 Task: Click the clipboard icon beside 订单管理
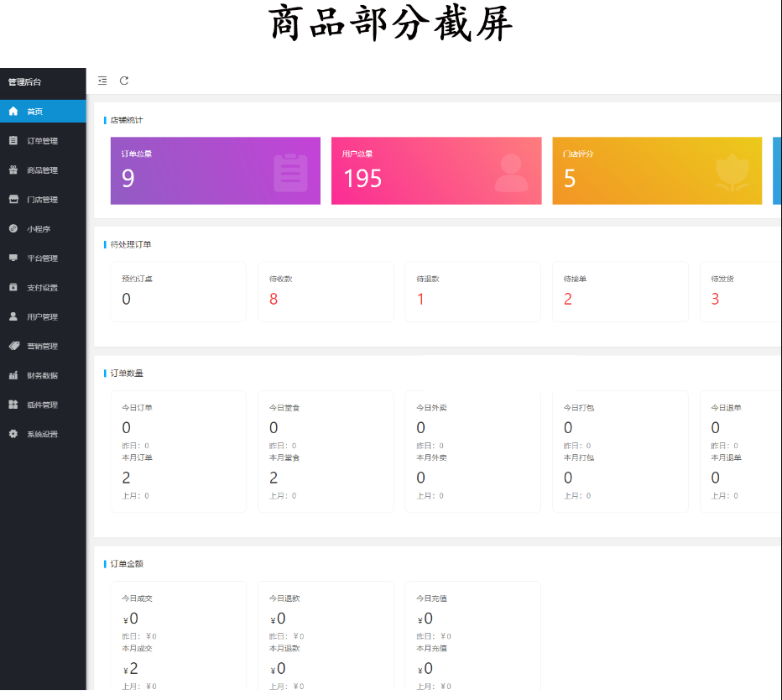click(13, 141)
